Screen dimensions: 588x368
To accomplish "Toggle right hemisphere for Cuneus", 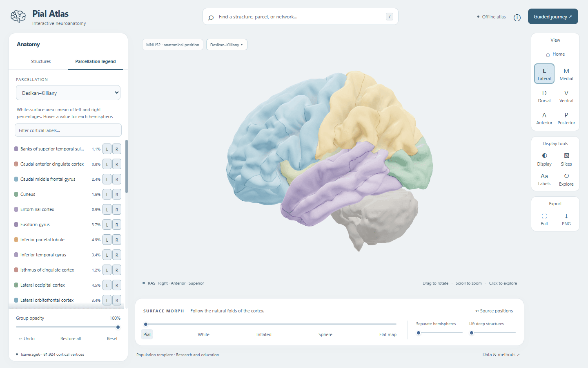I will point(117,195).
